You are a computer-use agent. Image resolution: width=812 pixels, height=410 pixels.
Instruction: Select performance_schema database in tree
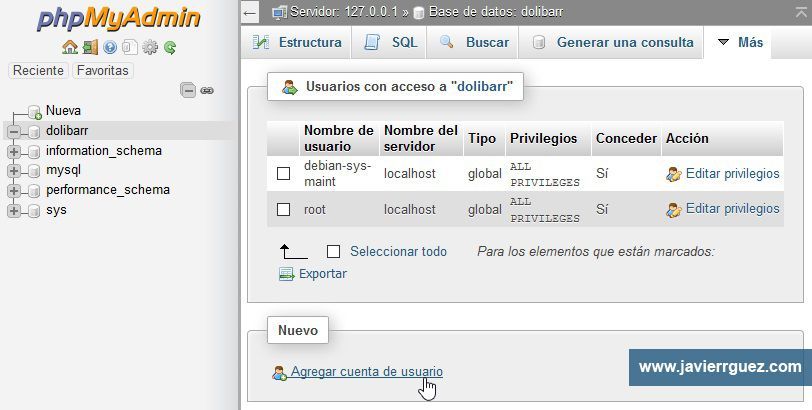click(108, 190)
